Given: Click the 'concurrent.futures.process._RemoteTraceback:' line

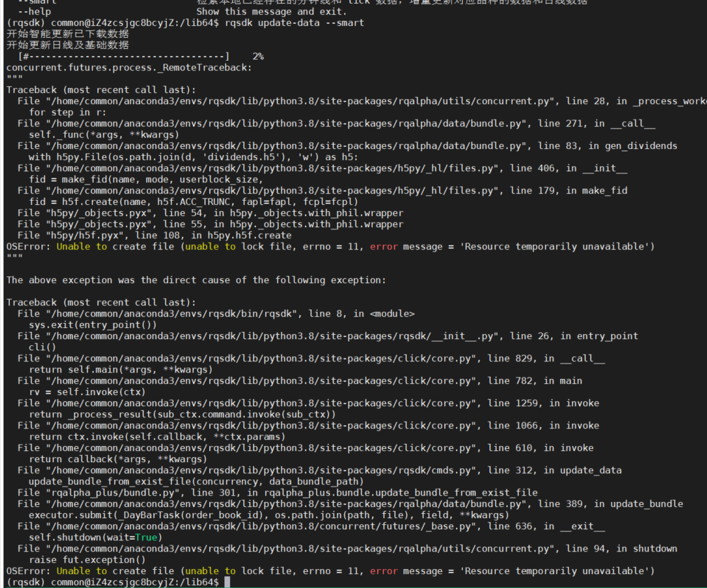Looking at the screenshot, I should 129,67.
